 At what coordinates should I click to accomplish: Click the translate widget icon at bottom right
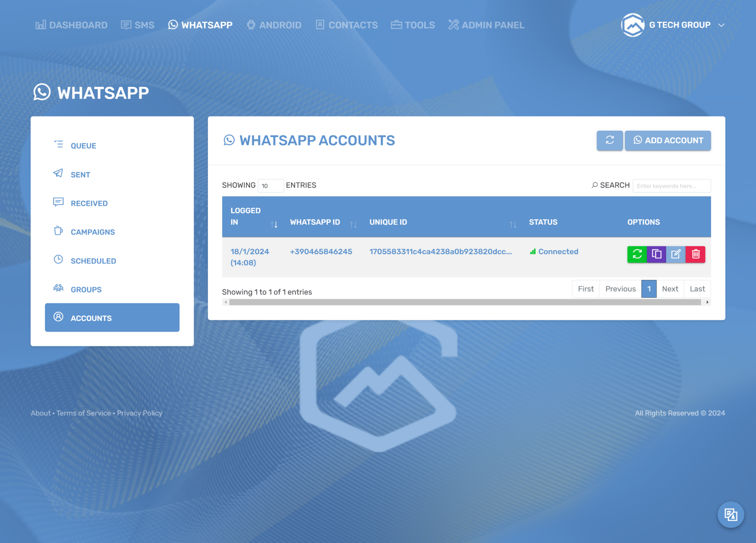[730, 515]
